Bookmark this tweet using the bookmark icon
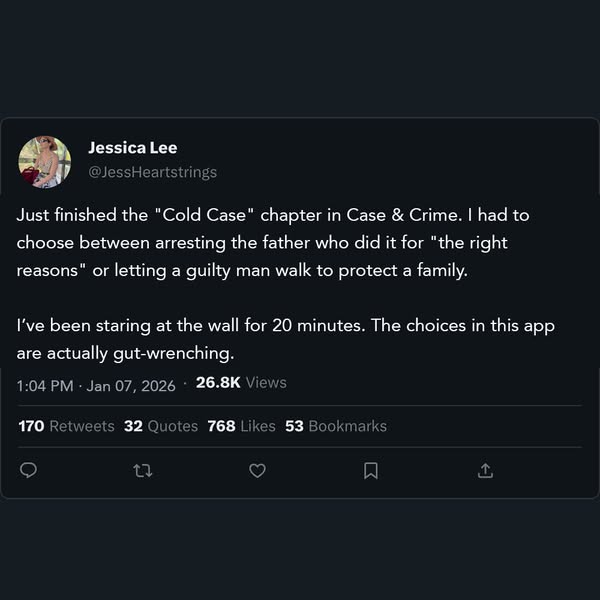 click(371, 471)
